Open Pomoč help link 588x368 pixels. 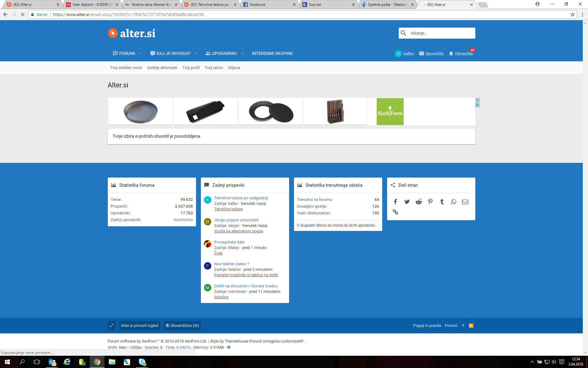451,326
